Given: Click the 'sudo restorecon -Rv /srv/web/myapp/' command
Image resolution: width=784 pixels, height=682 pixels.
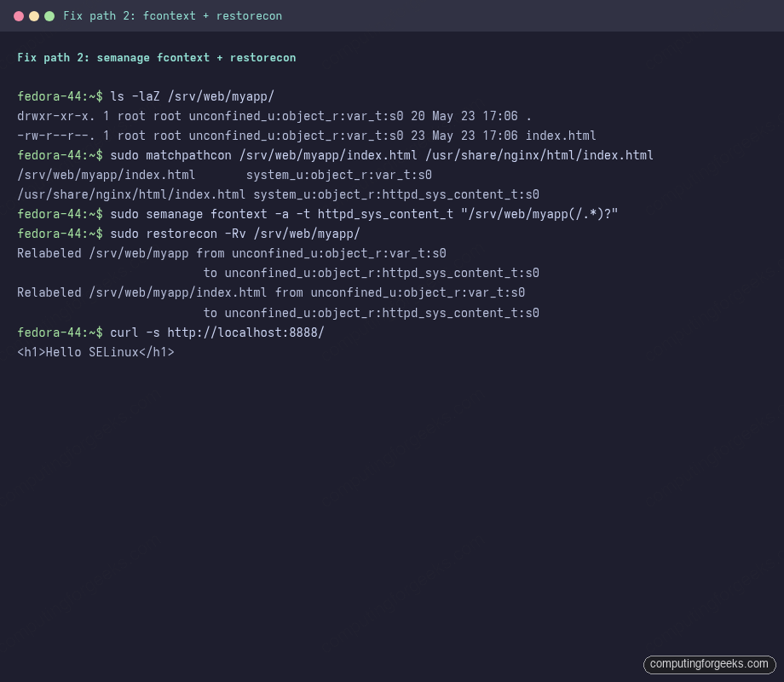Looking at the screenshot, I should point(235,234).
